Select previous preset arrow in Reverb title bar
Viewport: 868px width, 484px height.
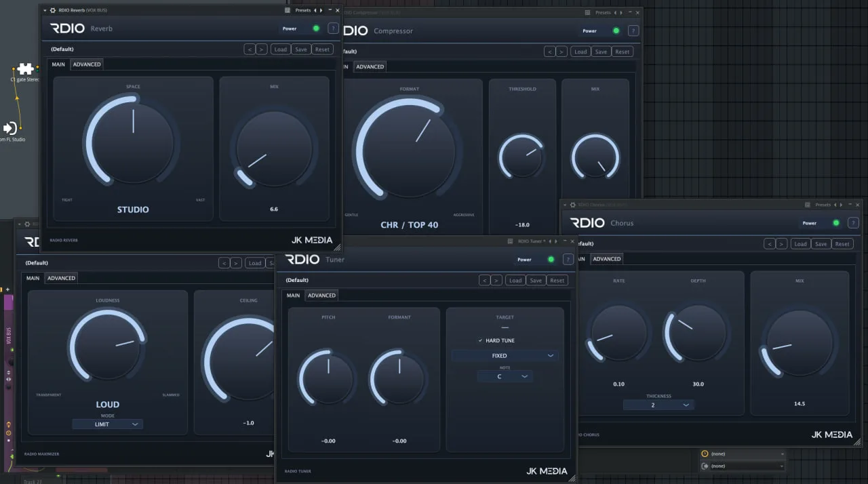click(314, 10)
